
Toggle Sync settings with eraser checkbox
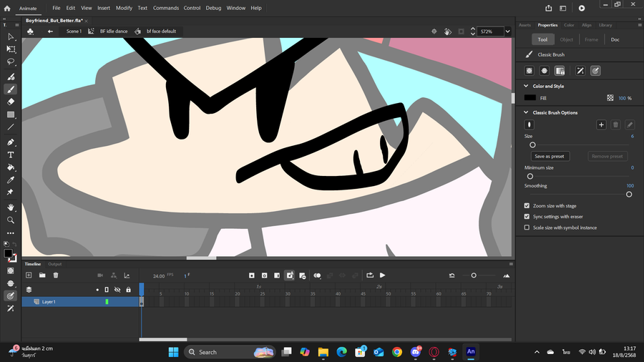coord(527,216)
